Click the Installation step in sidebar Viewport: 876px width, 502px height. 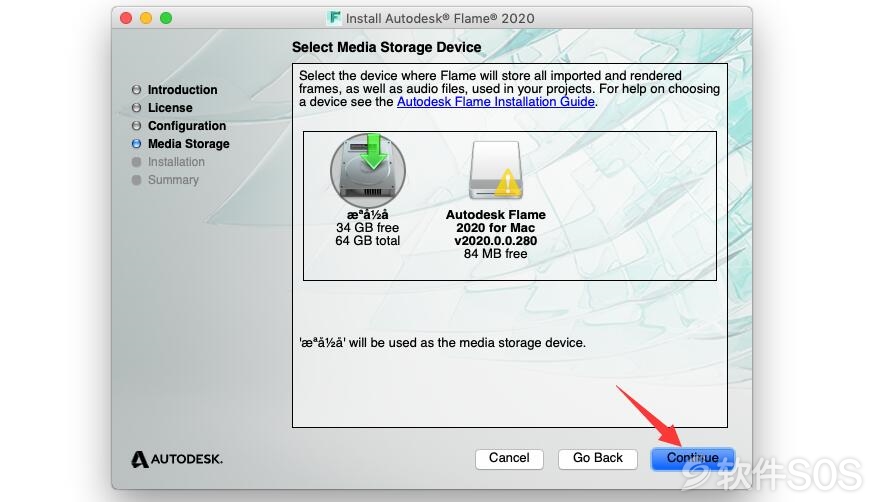click(176, 162)
